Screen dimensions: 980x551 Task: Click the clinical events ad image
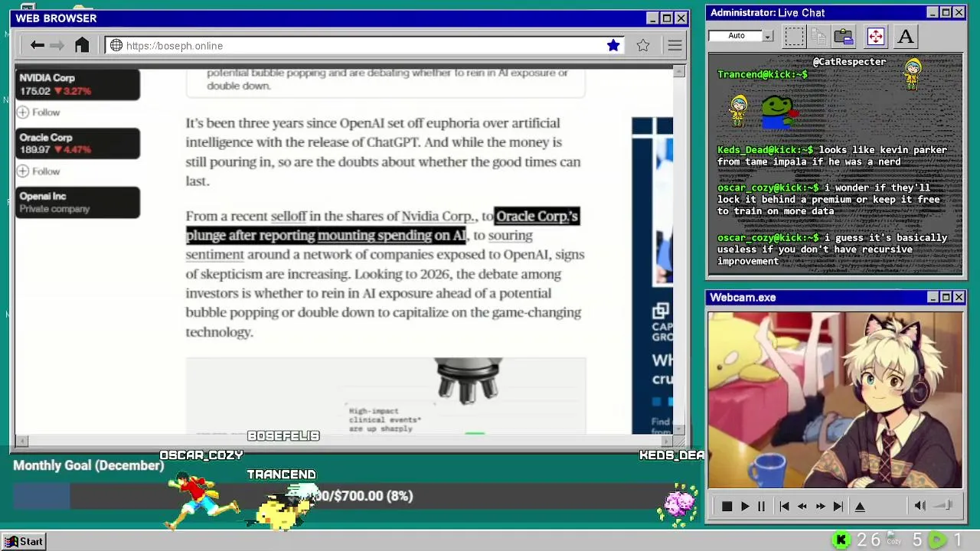(386, 396)
